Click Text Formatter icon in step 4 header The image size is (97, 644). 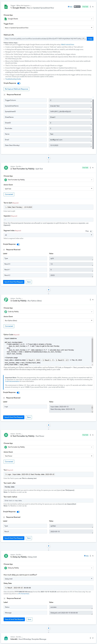[6, 435]
